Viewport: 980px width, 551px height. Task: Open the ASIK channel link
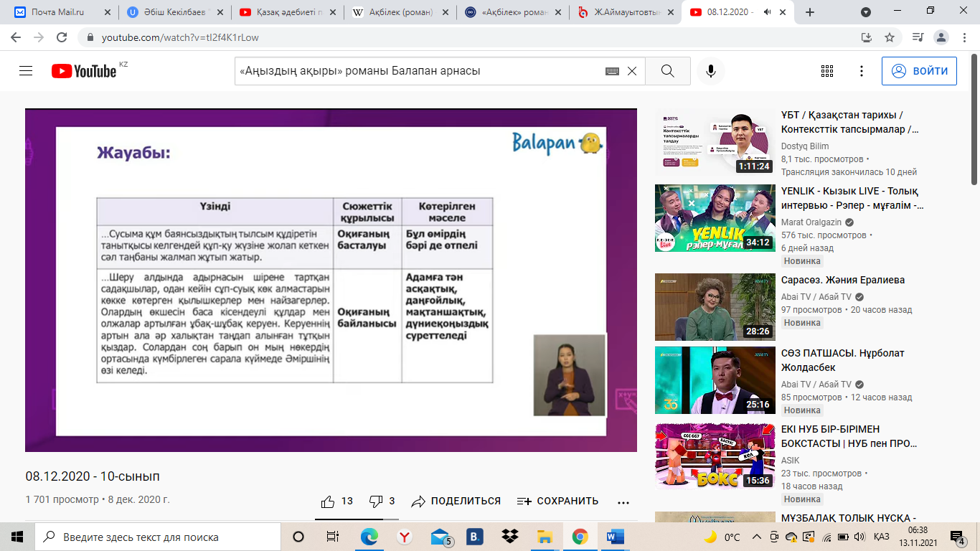point(790,461)
